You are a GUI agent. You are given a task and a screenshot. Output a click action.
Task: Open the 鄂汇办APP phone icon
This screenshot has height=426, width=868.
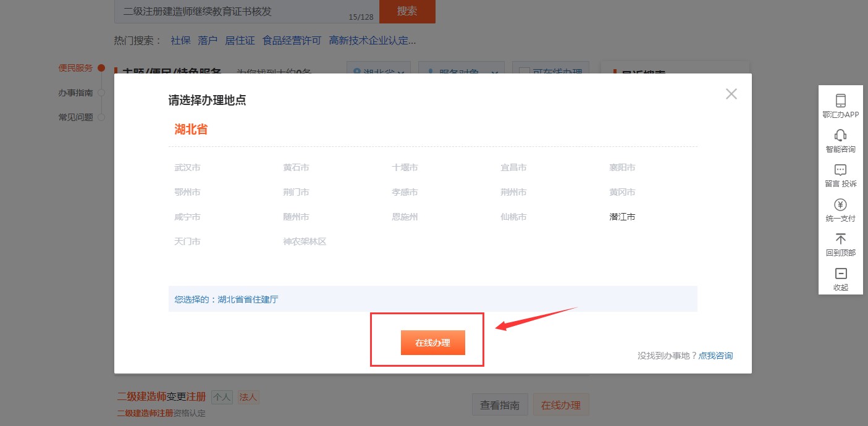(x=840, y=101)
